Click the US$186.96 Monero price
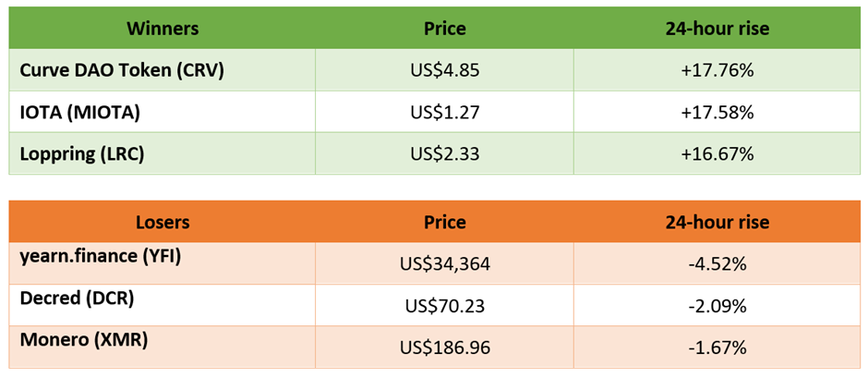The image size is (868, 378). 444,348
